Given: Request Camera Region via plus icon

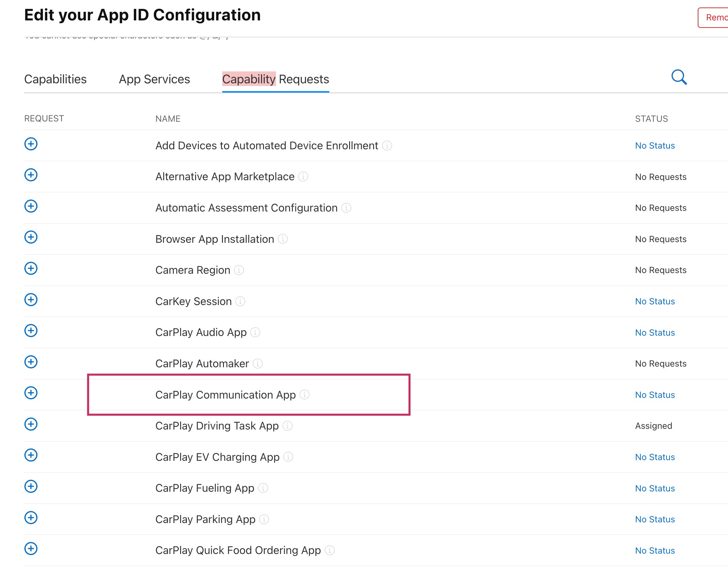Looking at the screenshot, I should pyautogui.click(x=31, y=268).
